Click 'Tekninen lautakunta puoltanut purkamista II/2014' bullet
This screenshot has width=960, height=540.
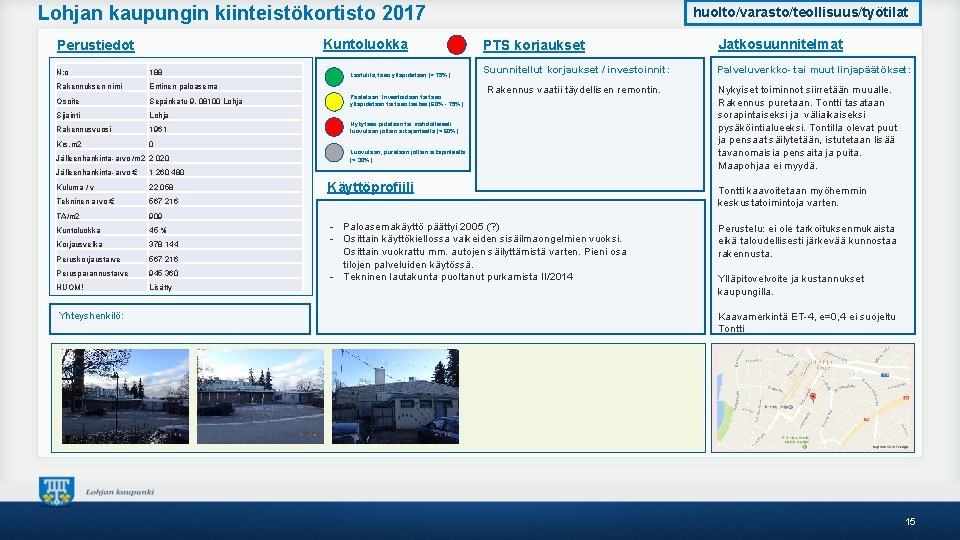point(458,277)
